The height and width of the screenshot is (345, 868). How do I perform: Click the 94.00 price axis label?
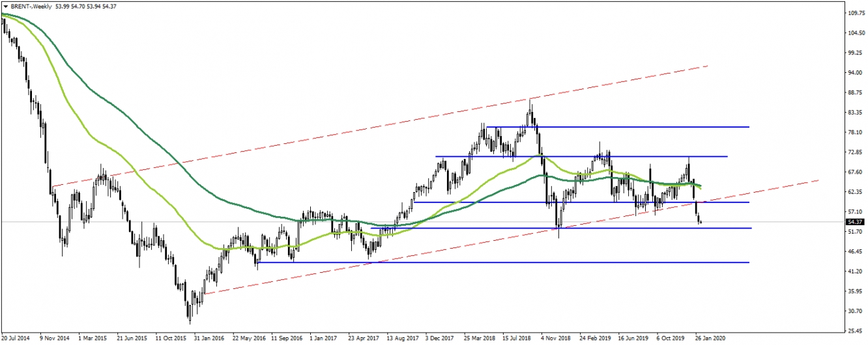coord(856,73)
